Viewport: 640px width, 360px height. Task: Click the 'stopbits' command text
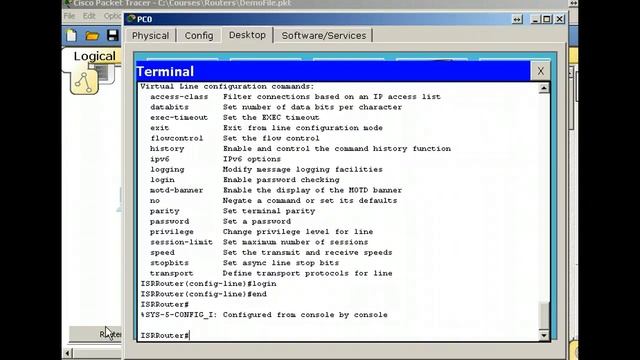(x=169, y=263)
